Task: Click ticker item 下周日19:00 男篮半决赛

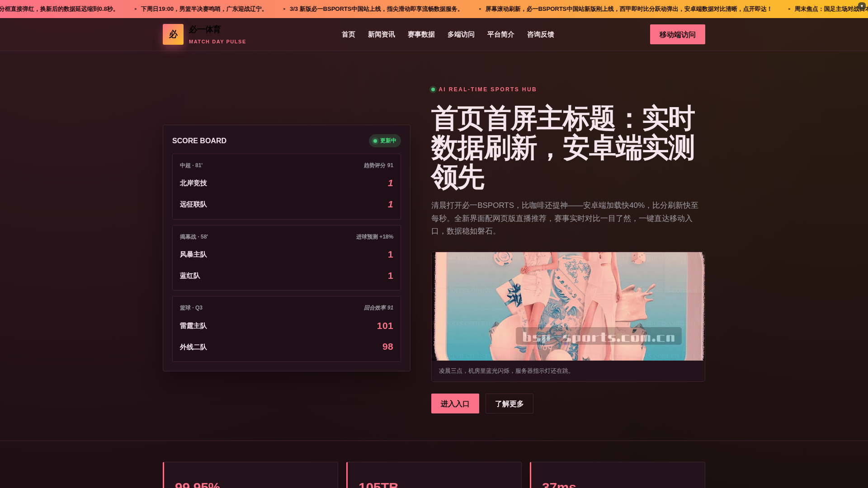Action: 204,9
